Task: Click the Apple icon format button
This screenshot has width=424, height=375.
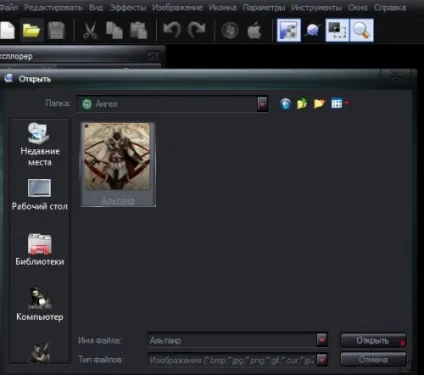Action: [254, 31]
